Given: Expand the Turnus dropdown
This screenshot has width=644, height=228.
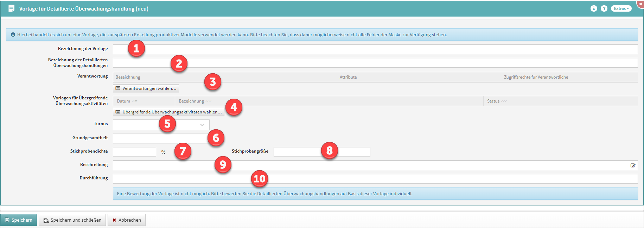Looking at the screenshot, I should pyautogui.click(x=202, y=125).
